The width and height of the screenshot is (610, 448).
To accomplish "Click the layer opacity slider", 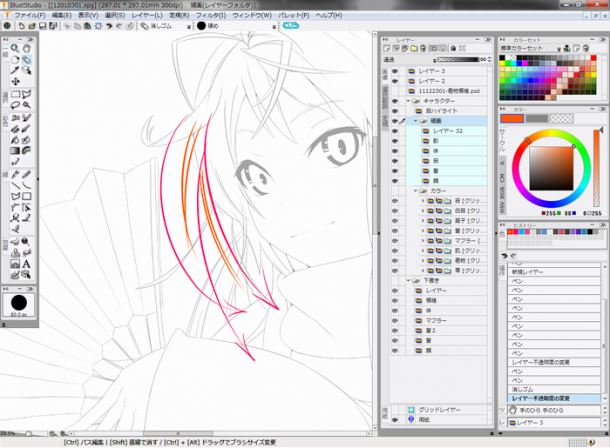I will click(458, 60).
